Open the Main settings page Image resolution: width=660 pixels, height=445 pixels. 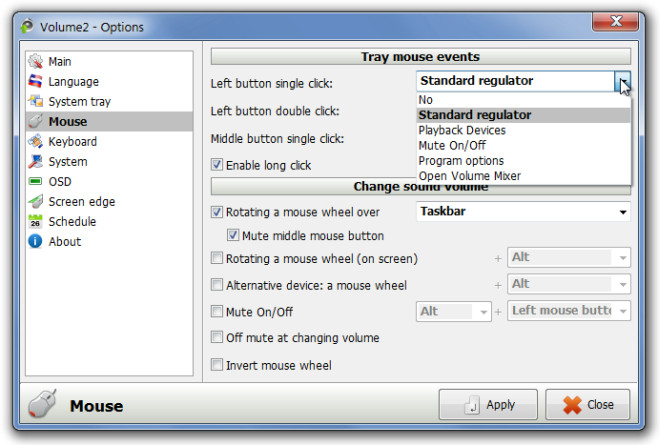click(x=109, y=61)
